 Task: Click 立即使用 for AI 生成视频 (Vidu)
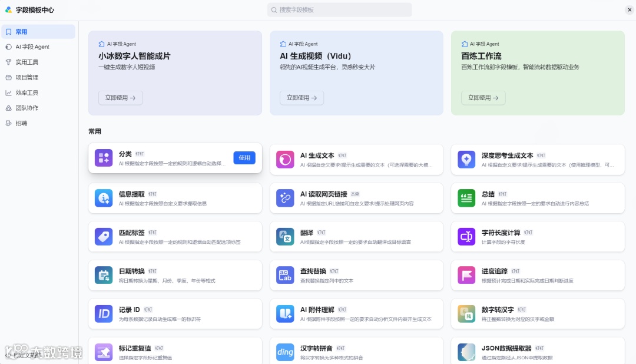click(x=302, y=98)
